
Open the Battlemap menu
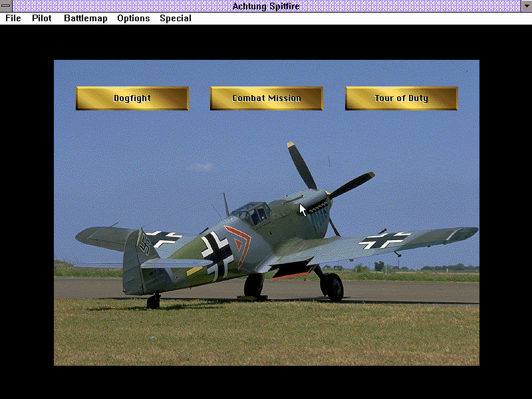coord(86,19)
